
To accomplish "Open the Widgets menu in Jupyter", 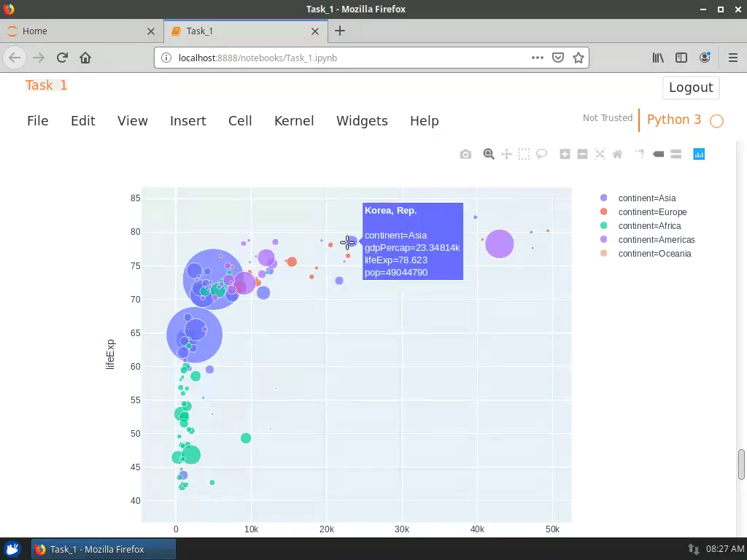I will [362, 121].
